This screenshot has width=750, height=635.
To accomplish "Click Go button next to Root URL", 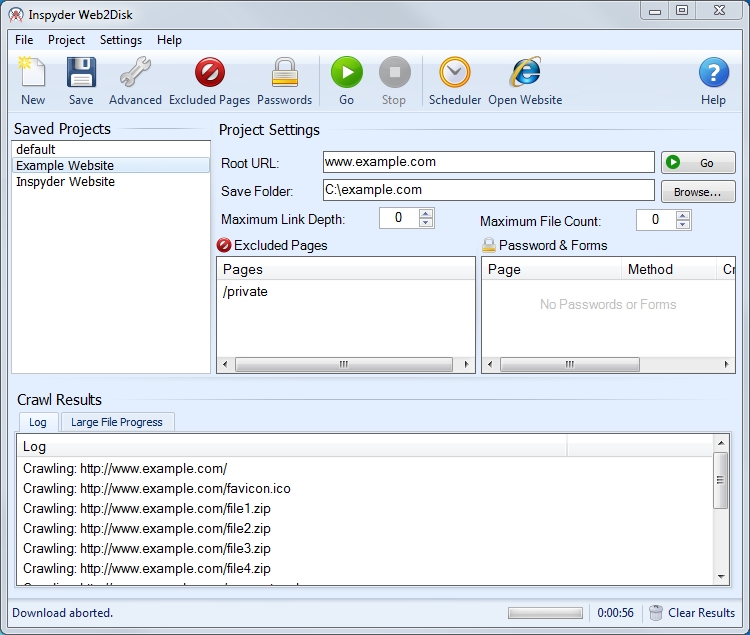I will coord(698,163).
